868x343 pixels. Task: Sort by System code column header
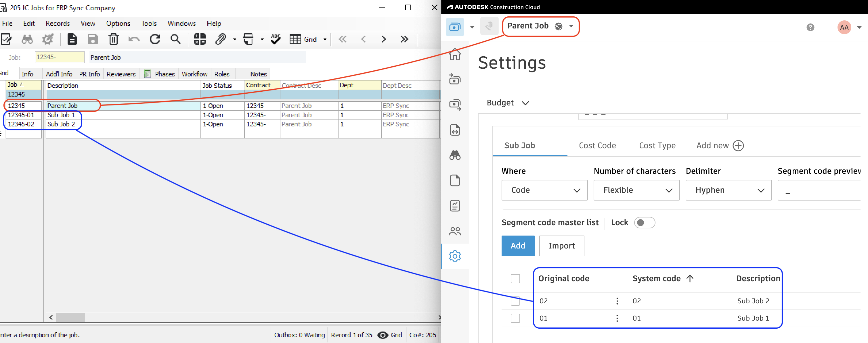pyautogui.click(x=662, y=279)
